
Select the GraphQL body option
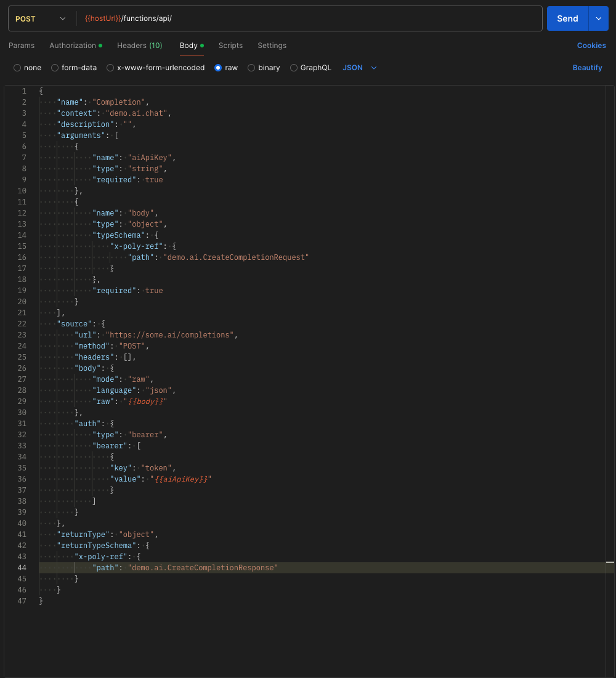[294, 68]
